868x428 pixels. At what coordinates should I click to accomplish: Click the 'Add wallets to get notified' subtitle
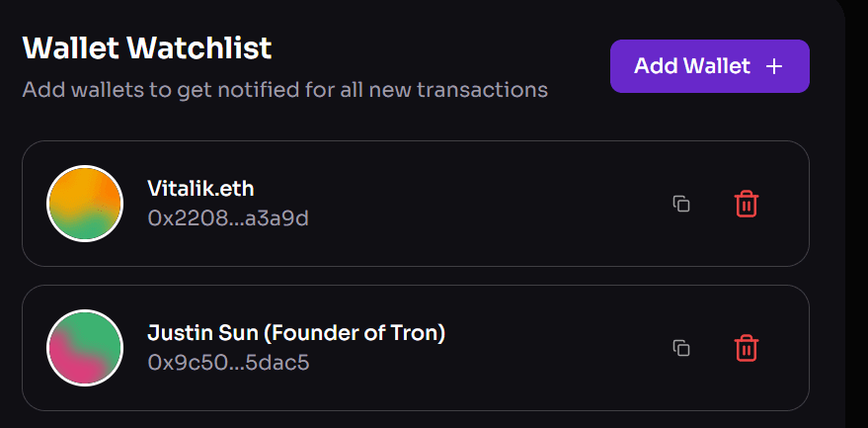click(285, 89)
